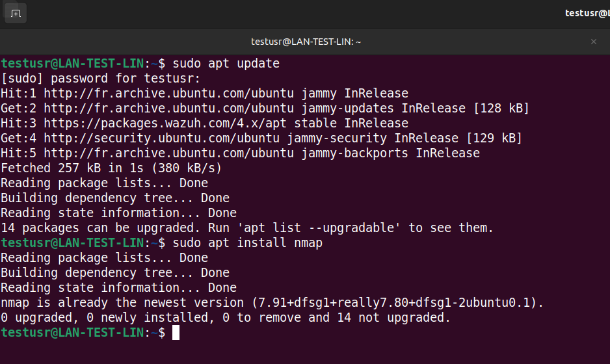Click the '[129 kB]' size on the Get:4 line

tap(494, 138)
